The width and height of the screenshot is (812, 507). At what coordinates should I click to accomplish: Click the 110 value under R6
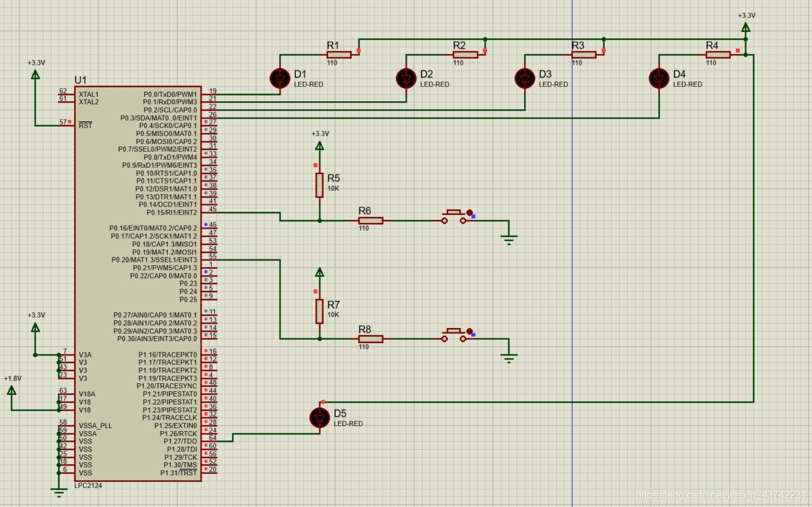tap(363, 228)
